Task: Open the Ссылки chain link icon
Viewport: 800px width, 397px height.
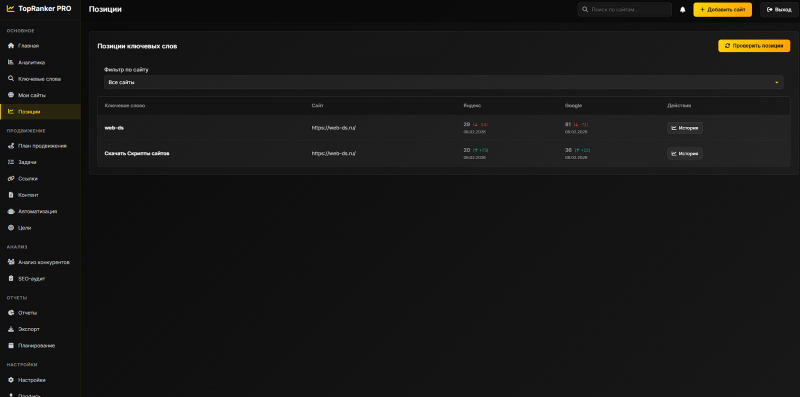Action: (11, 179)
